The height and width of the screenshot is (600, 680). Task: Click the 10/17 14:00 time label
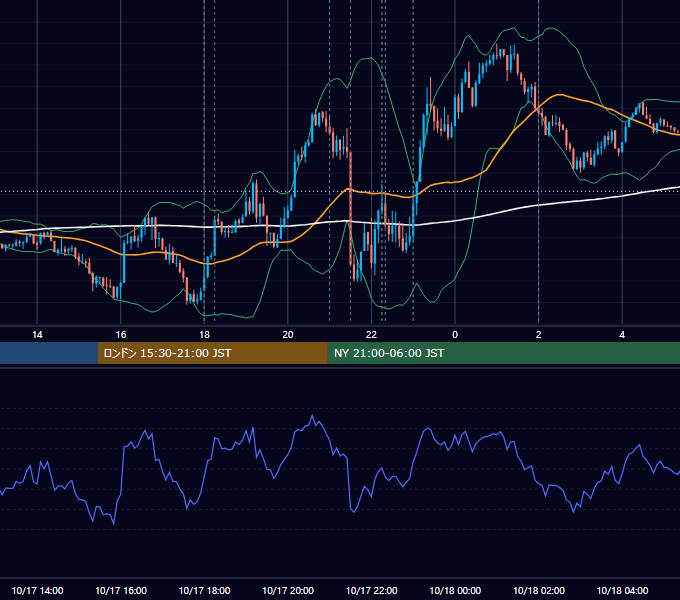click(37, 590)
